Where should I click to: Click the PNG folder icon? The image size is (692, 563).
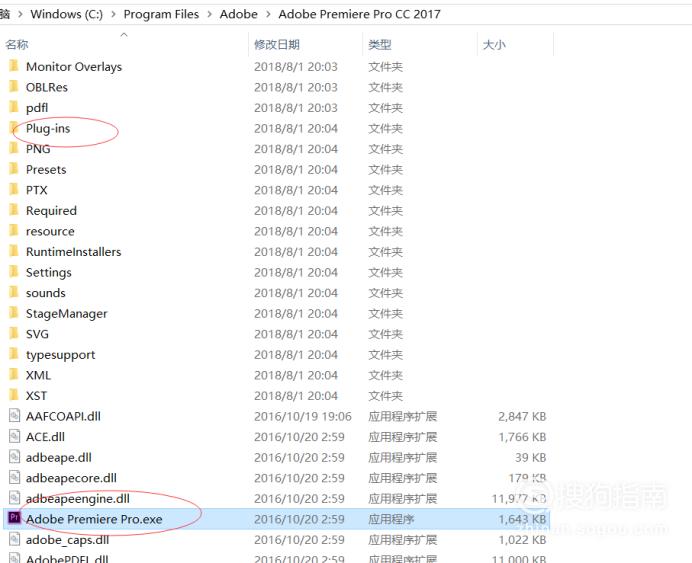[x=14, y=149]
